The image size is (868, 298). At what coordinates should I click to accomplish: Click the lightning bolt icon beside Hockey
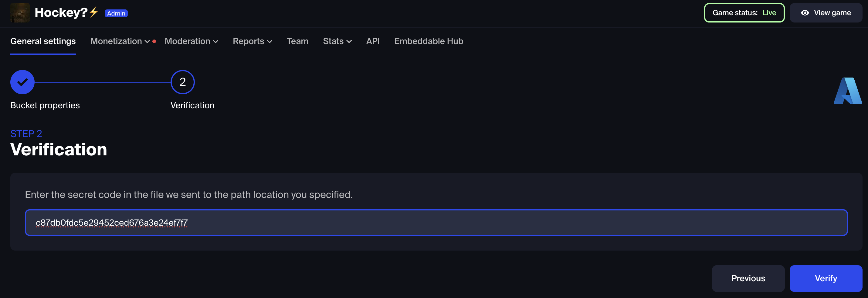pos(94,12)
